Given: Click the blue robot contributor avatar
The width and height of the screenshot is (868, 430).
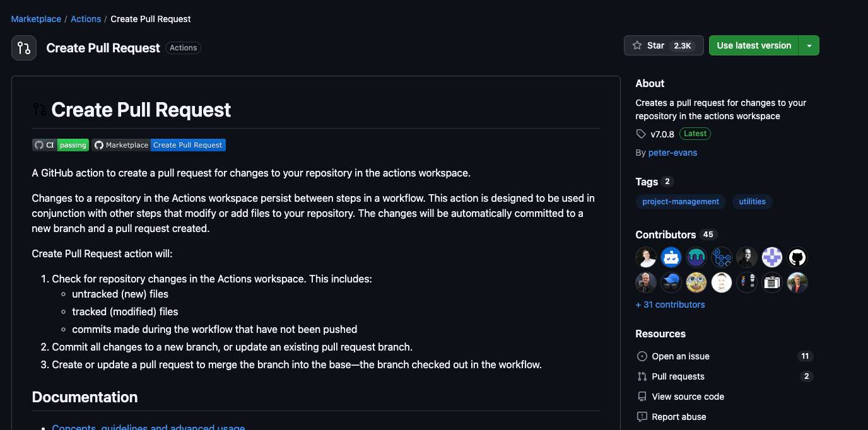Looking at the screenshot, I should pos(671,257).
